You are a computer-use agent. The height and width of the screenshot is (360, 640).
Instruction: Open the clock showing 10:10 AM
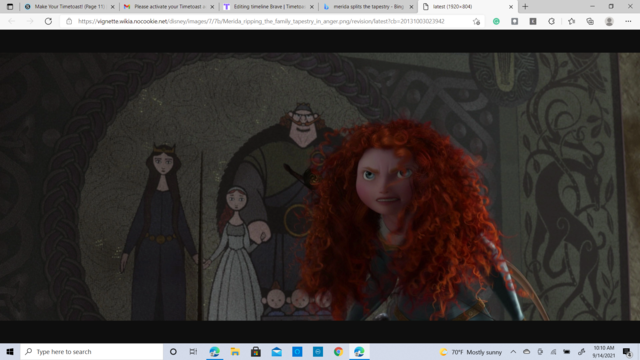coord(604,352)
